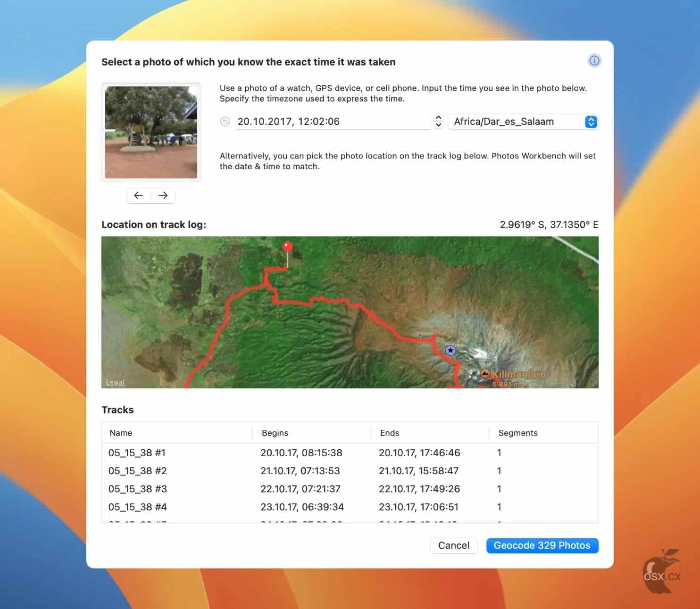Click end time 21.10.17, 15:58:47
Screen dimensions: 700x609
tap(418, 470)
